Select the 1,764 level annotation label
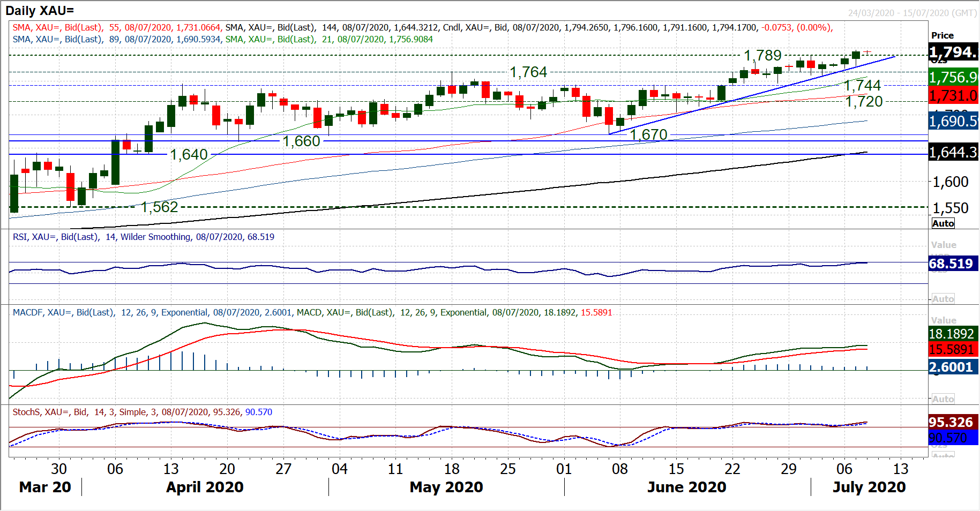Screen dimensions: 980x511 click(528, 72)
